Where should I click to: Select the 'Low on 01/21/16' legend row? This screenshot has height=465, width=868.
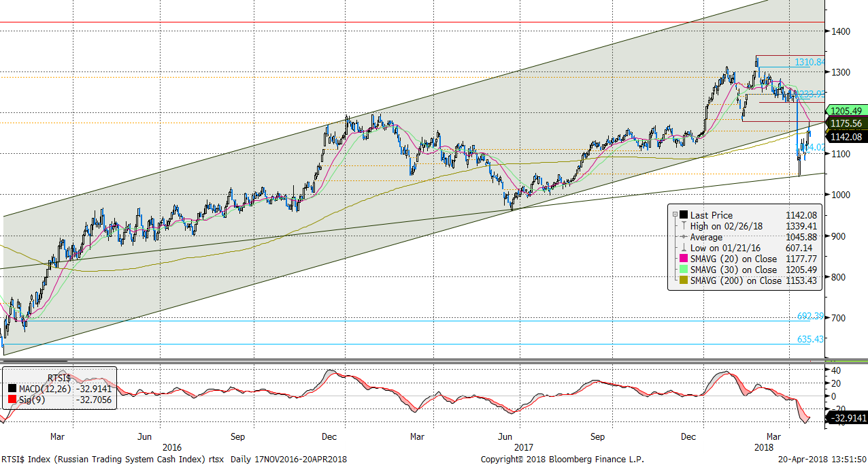(x=727, y=248)
